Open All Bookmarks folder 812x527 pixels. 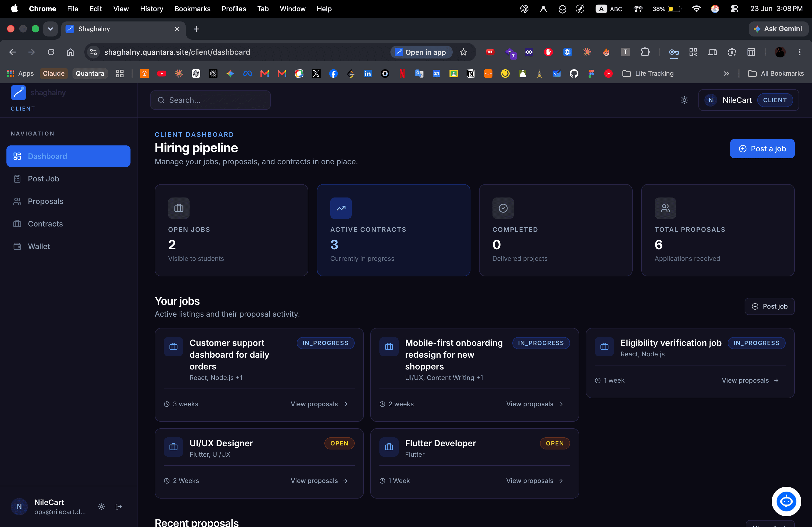point(775,73)
